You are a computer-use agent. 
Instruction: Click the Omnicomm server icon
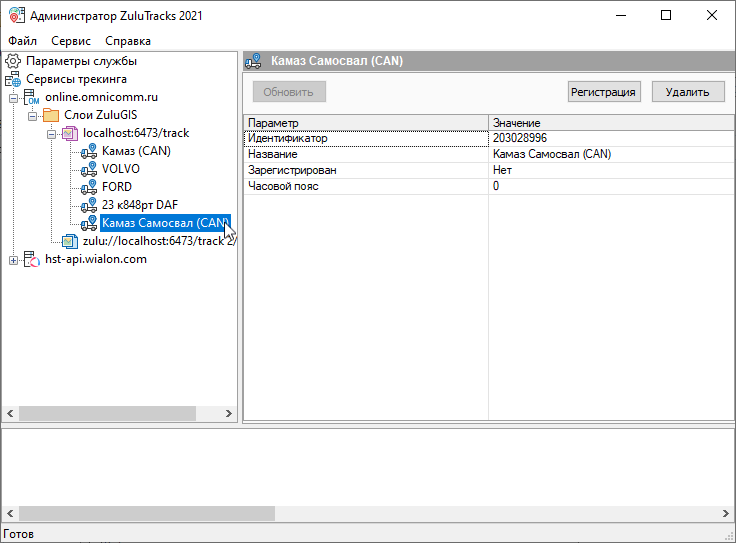pyautogui.click(x=32, y=97)
